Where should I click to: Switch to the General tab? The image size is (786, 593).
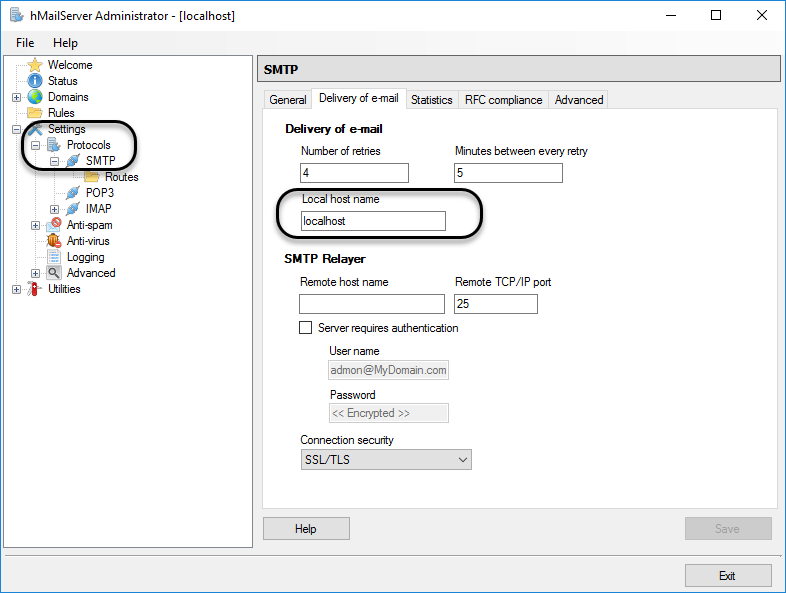point(288,100)
